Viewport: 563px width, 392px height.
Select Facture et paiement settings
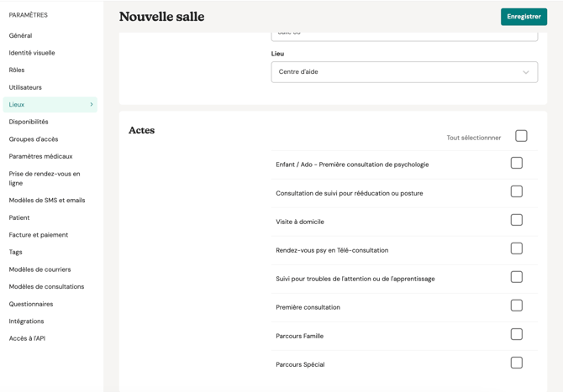[39, 235]
